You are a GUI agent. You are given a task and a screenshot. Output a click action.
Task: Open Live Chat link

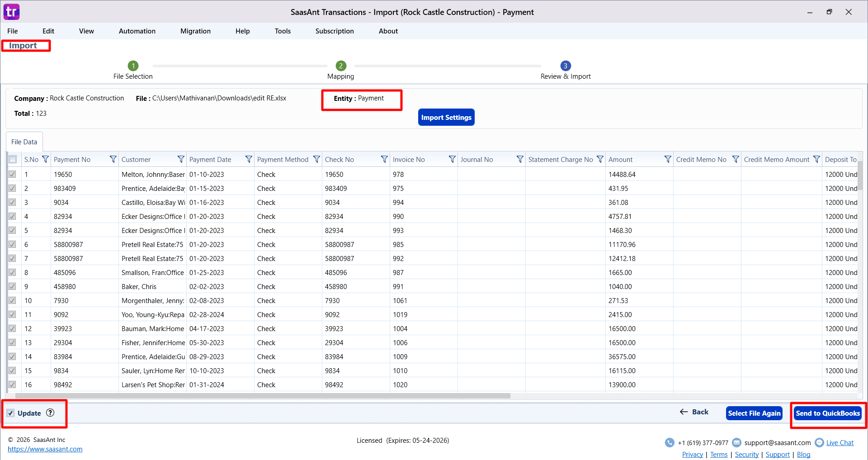point(840,442)
